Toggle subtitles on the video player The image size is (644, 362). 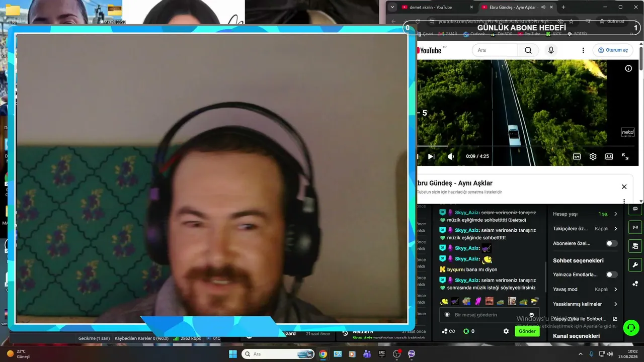coord(577,156)
